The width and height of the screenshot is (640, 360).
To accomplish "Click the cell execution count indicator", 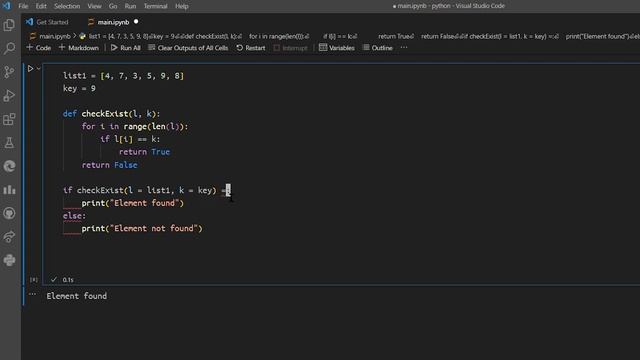I will (x=34, y=280).
